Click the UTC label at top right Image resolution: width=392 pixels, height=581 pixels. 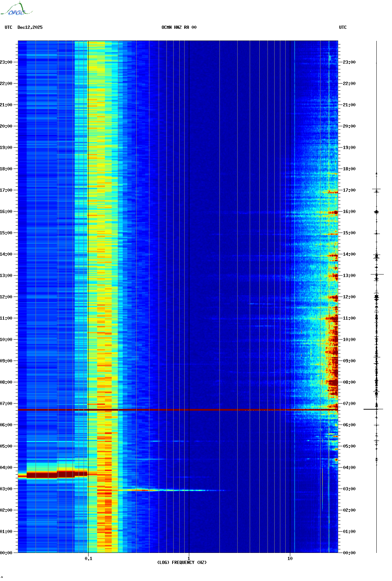[x=343, y=27]
